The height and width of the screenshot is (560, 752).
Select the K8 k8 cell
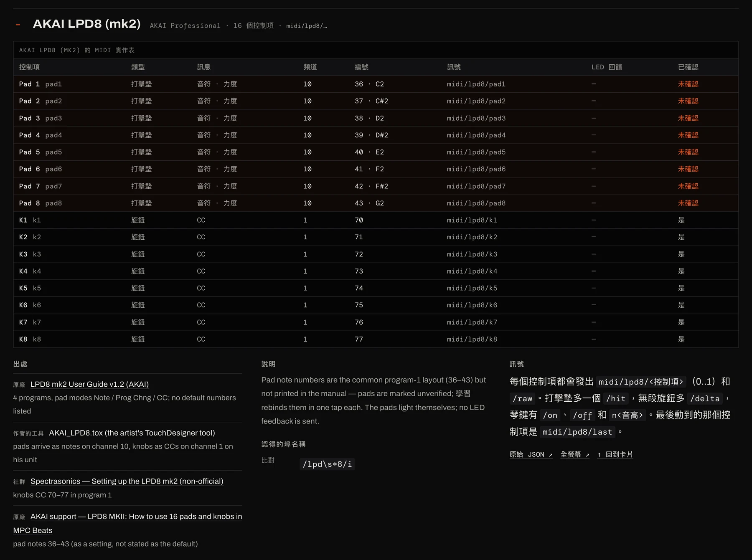click(30, 339)
